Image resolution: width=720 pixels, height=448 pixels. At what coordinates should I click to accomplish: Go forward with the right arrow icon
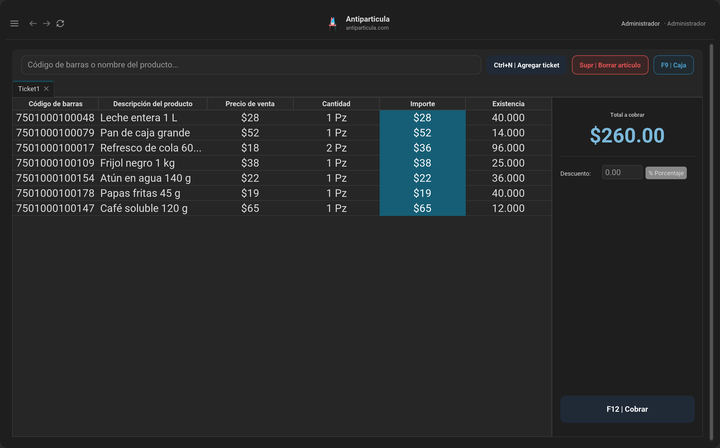coord(46,23)
